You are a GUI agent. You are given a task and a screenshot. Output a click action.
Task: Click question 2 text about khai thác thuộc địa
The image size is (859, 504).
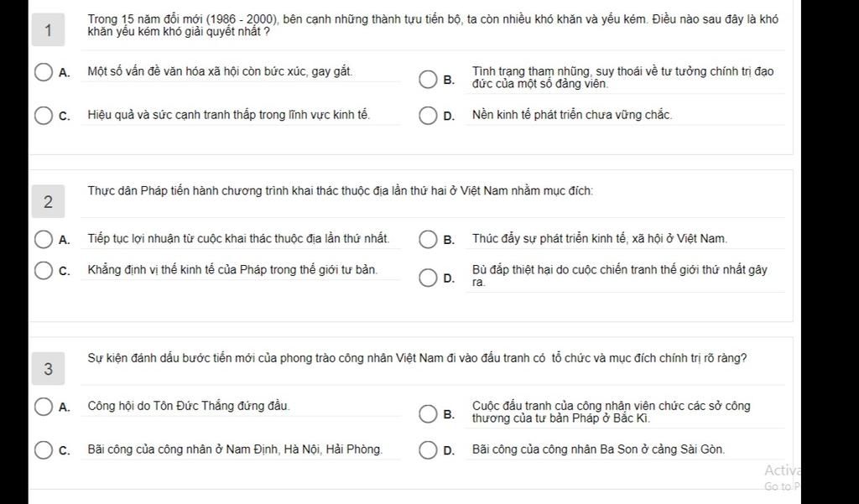tap(341, 190)
